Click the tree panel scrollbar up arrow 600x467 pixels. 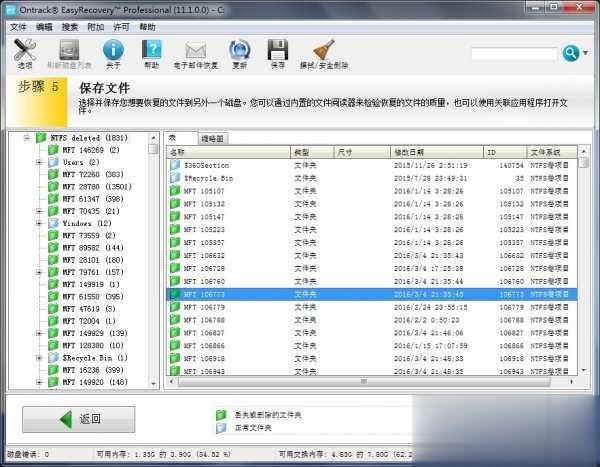point(153,137)
